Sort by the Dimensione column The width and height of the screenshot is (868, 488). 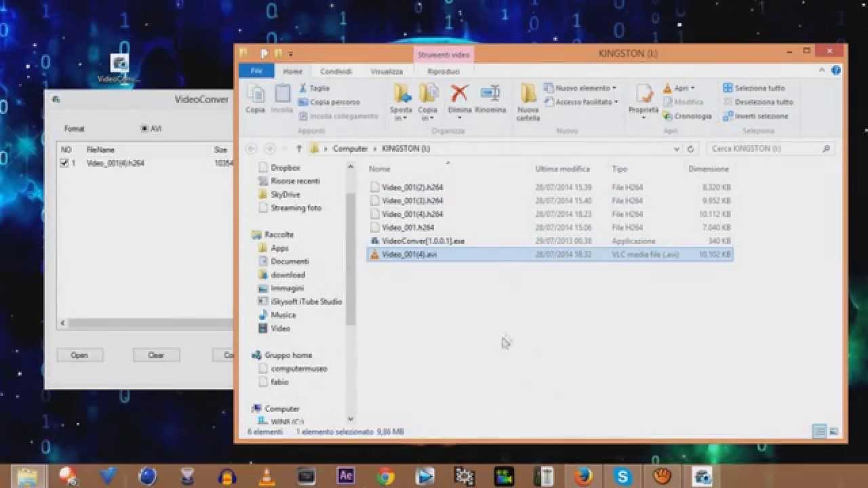pyautogui.click(x=708, y=169)
